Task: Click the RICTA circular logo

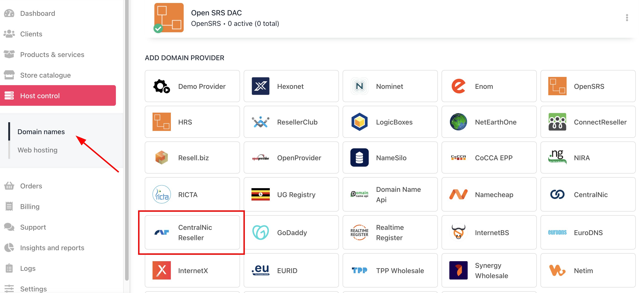Action: point(161,195)
